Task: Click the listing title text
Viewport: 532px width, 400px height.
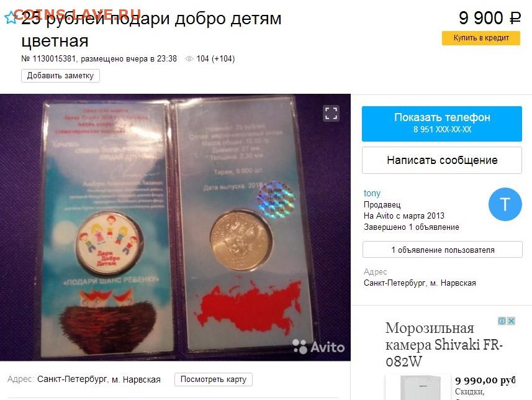Action: (x=151, y=30)
